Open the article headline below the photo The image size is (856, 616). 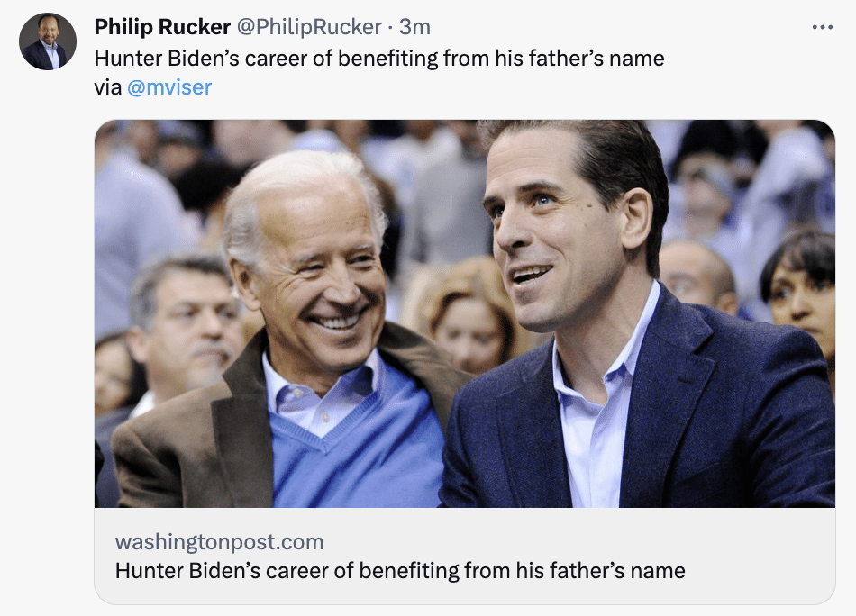[x=400, y=570]
